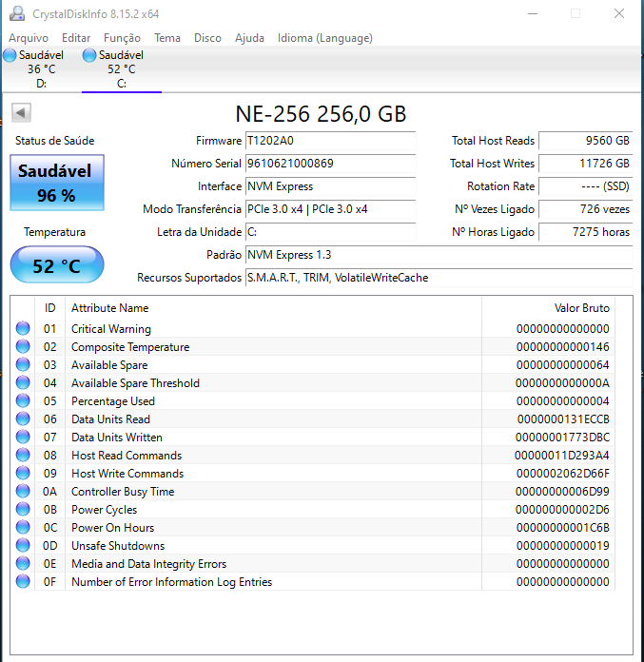Open the Disco menu
Screen dimensions: 644x662
(207, 38)
